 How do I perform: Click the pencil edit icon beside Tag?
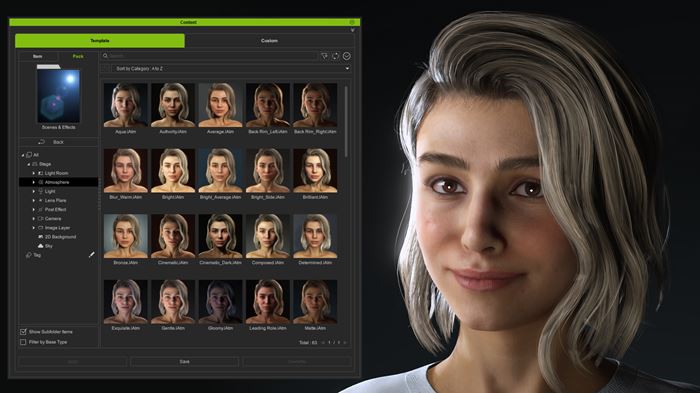tap(92, 255)
